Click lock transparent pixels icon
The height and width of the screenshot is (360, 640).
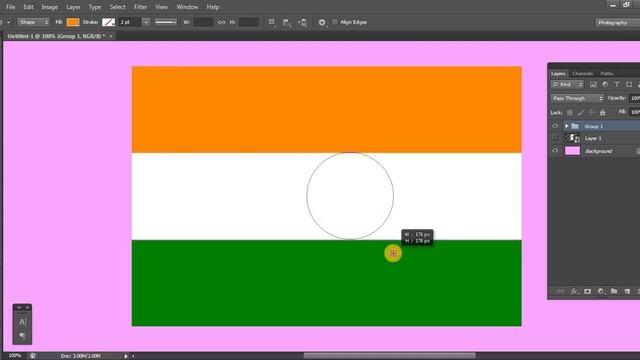(570, 112)
